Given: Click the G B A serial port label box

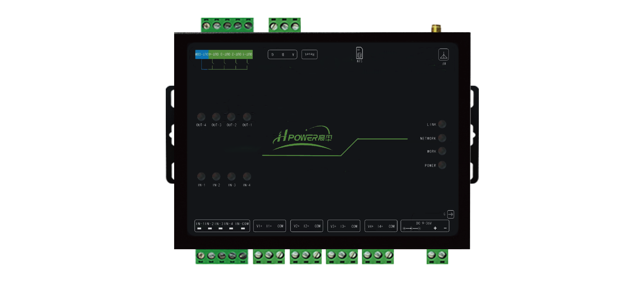Looking at the screenshot, I should coord(282,54).
